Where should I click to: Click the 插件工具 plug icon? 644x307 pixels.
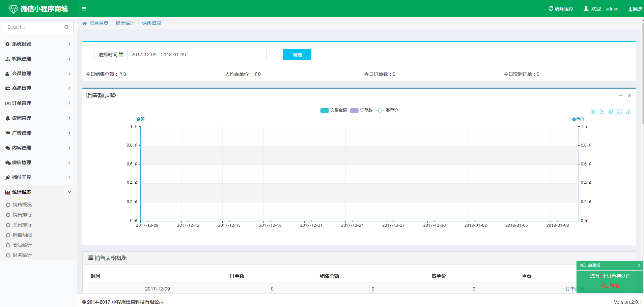(7, 178)
